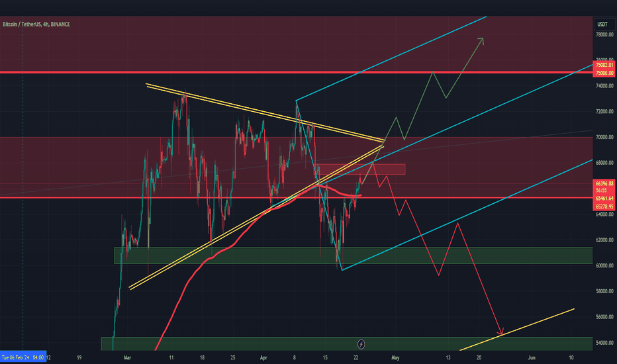Click the May label on time axis
Viewport: 617px width, 364px height.
pyautogui.click(x=395, y=357)
